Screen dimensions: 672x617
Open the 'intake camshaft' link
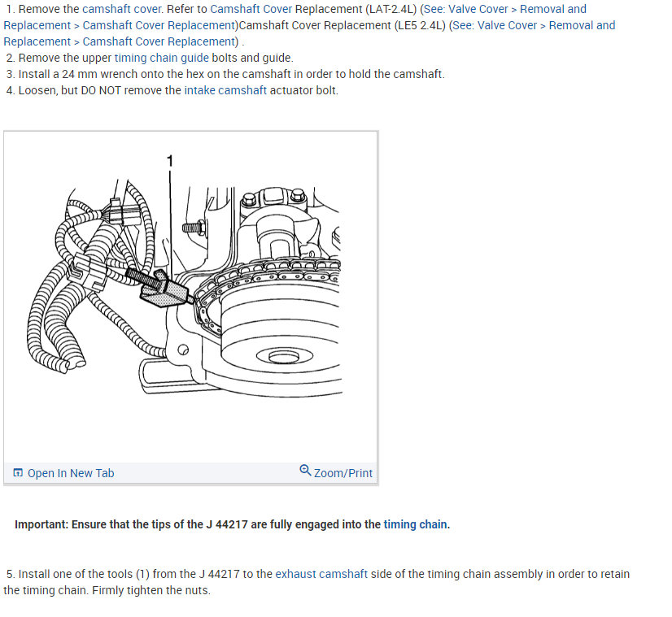click(225, 90)
